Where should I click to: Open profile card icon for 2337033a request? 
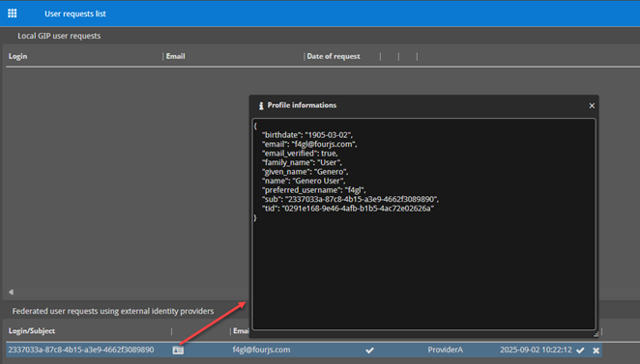click(x=178, y=350)
